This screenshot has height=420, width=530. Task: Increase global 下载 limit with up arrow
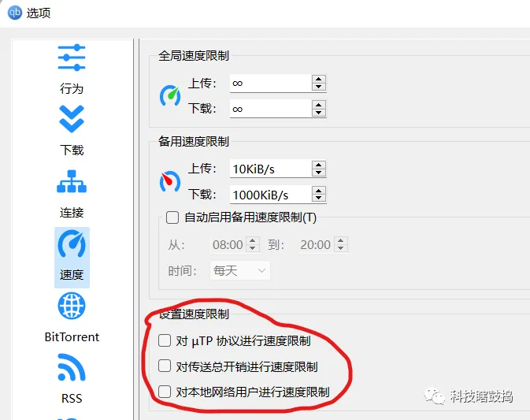[x=319, y=105]
